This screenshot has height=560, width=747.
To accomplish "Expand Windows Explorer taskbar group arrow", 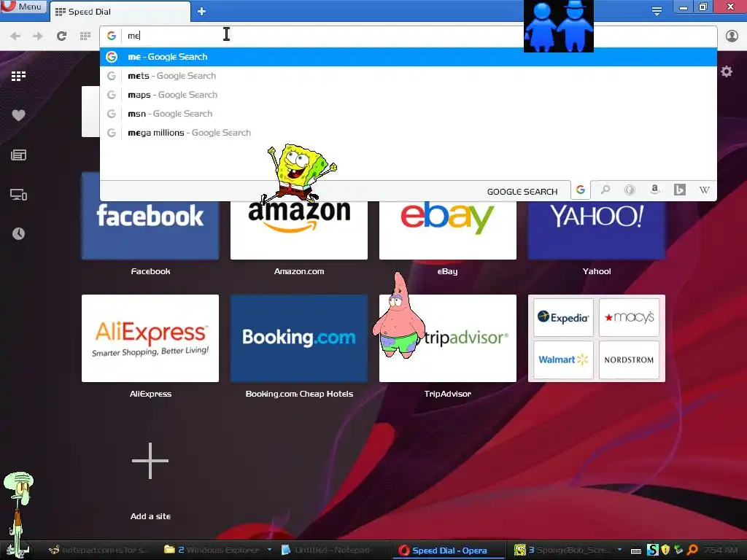I will (x=270, y=550).
